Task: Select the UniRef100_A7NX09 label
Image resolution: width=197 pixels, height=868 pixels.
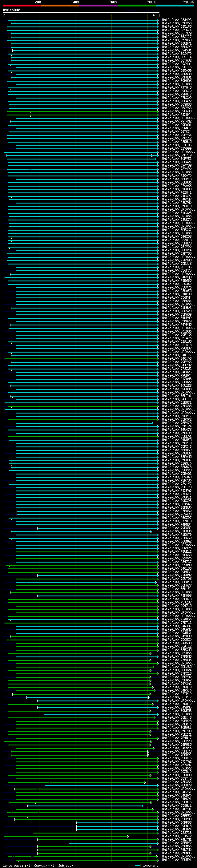Action: (177, 98)
